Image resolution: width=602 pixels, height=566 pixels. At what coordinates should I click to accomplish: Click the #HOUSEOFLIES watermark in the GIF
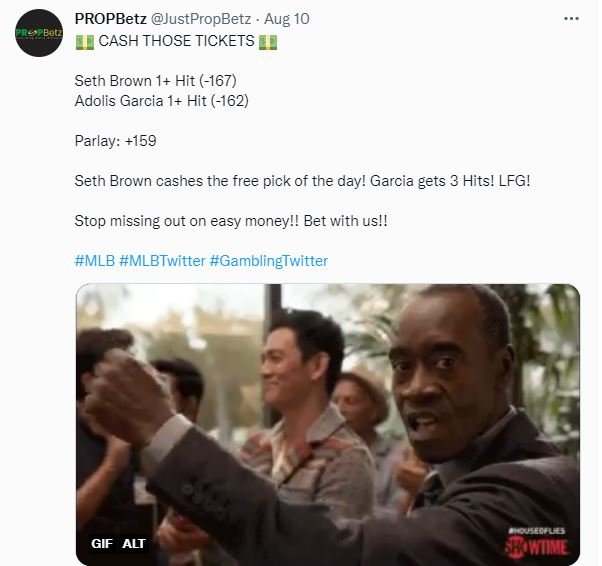coord(536,531)
